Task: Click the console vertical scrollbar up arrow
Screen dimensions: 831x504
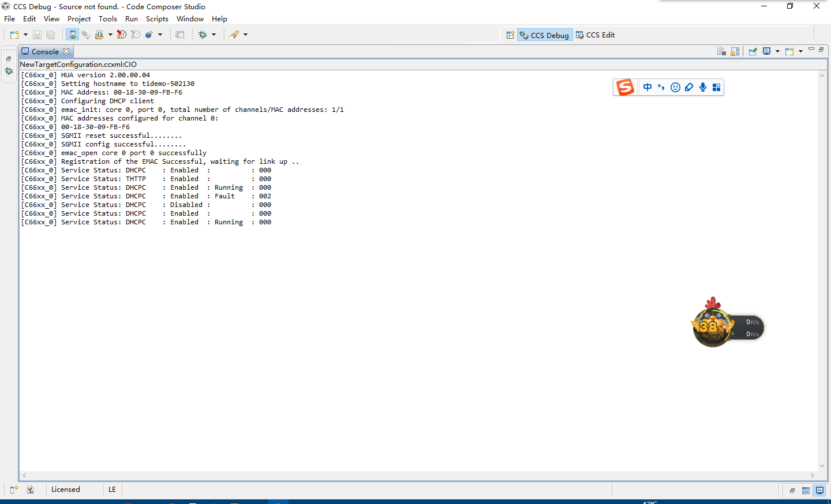Action: tap(822, 76)
